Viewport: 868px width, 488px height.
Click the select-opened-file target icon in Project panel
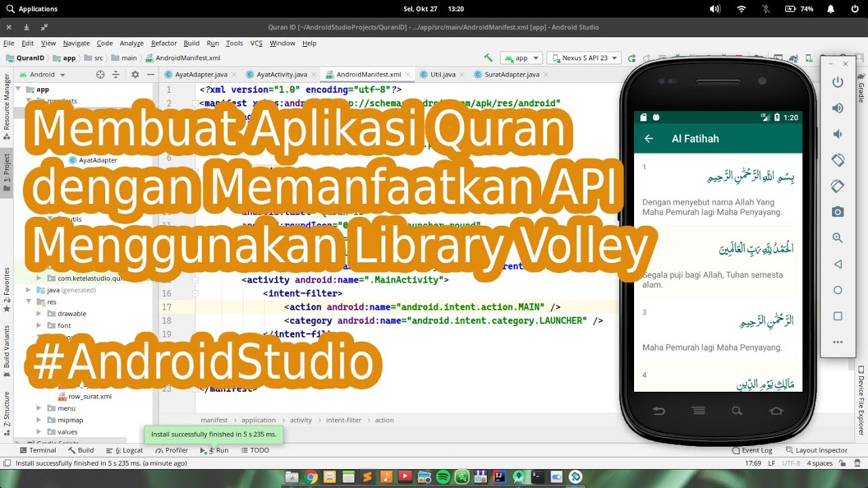click(100, 75)
